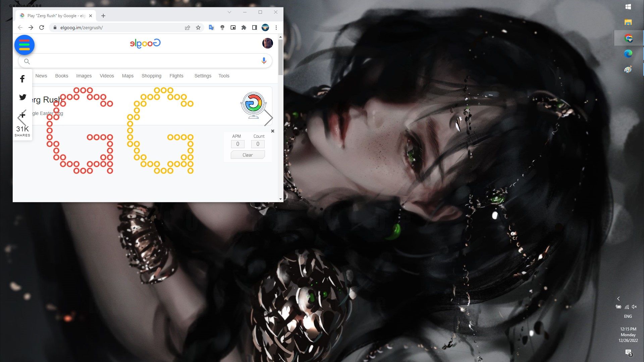Click the Facebook share icon on sidebar
This screenshot has width=644, height=362.
[x=22, y=79]
